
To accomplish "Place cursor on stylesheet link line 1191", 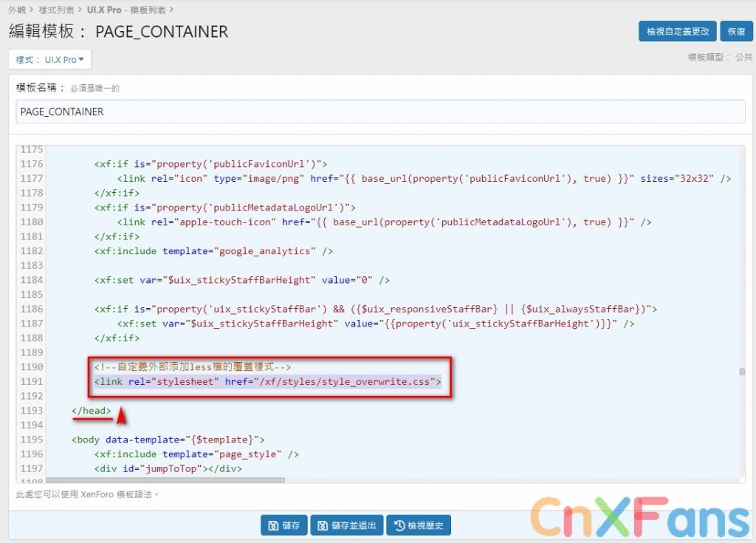I will coord(267,382).
